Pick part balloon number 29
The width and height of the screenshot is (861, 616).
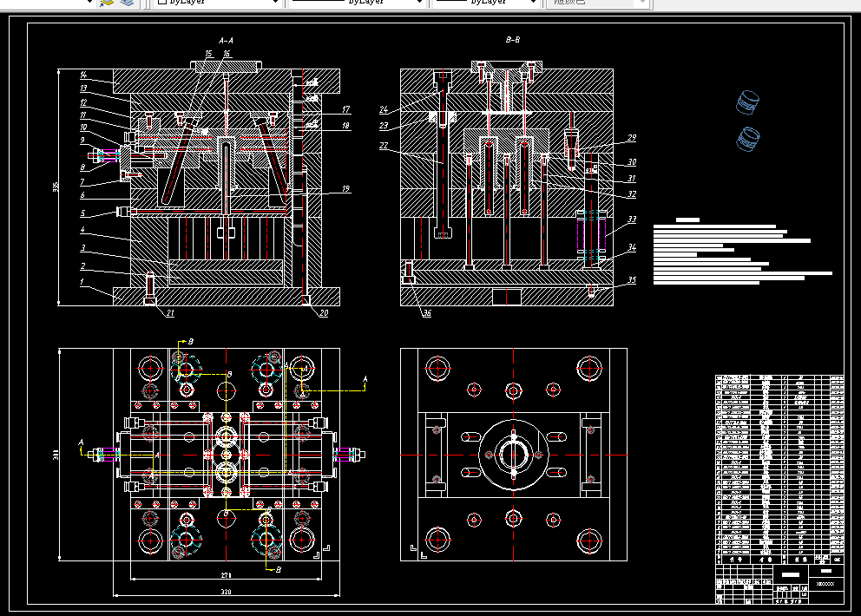[632, 138]
